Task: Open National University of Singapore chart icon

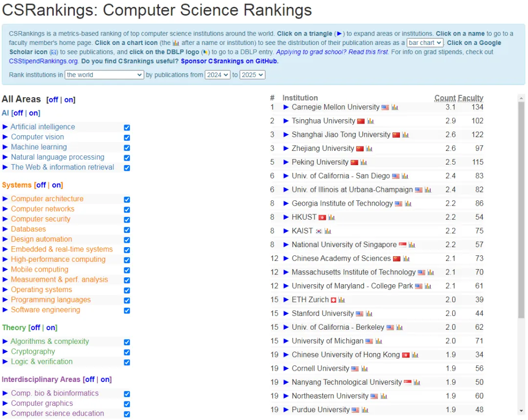Action: [x=412, y=246]
